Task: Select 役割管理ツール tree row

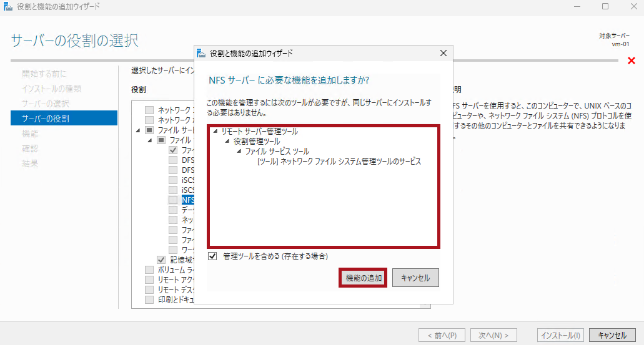Action: click(x=257, y=141)
